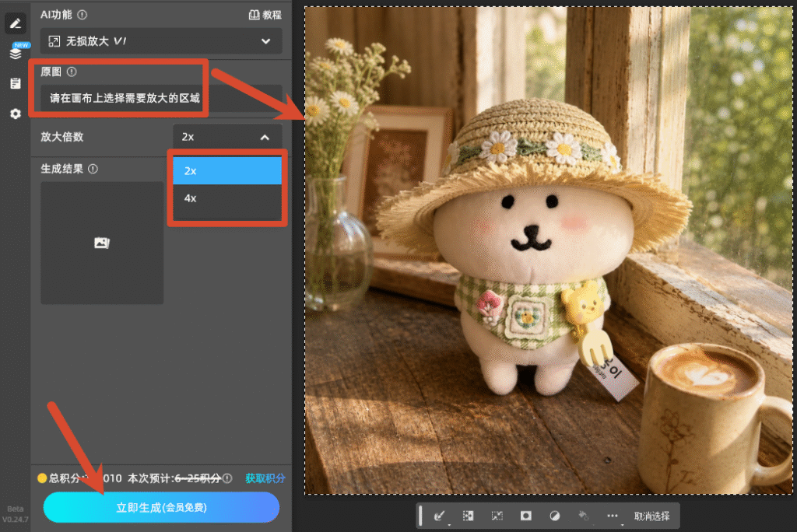Click transform selection icon in bottom toolbar
Image resolution: width=797 pixels, height=532 pixels.
pyautogui.click(x=497, y=516)
